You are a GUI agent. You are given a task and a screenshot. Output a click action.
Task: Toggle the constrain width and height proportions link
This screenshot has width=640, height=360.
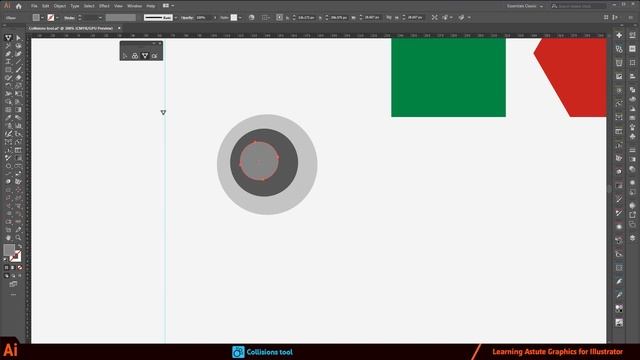coord(389,18)
